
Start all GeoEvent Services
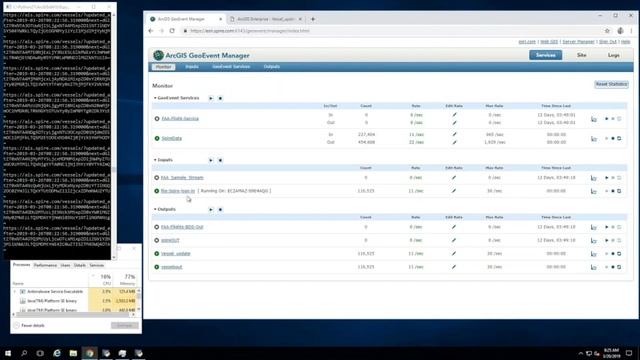click(x=211, y=98)
